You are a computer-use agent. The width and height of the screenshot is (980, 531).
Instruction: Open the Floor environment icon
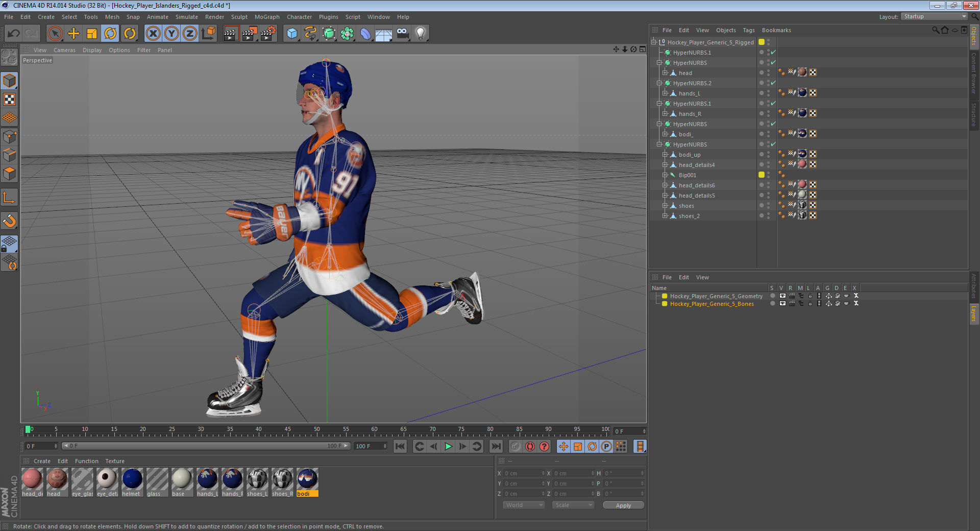point(384,34)
